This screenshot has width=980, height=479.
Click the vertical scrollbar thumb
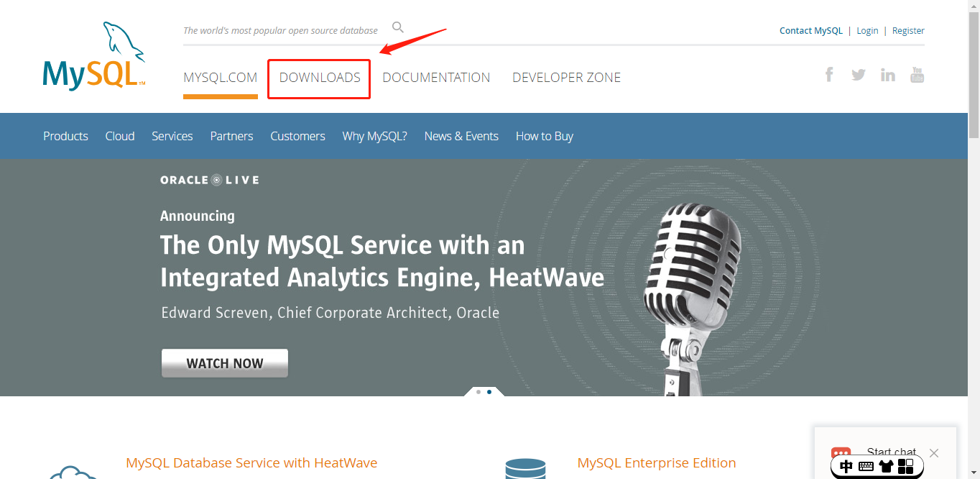click(x=974, y=74)
